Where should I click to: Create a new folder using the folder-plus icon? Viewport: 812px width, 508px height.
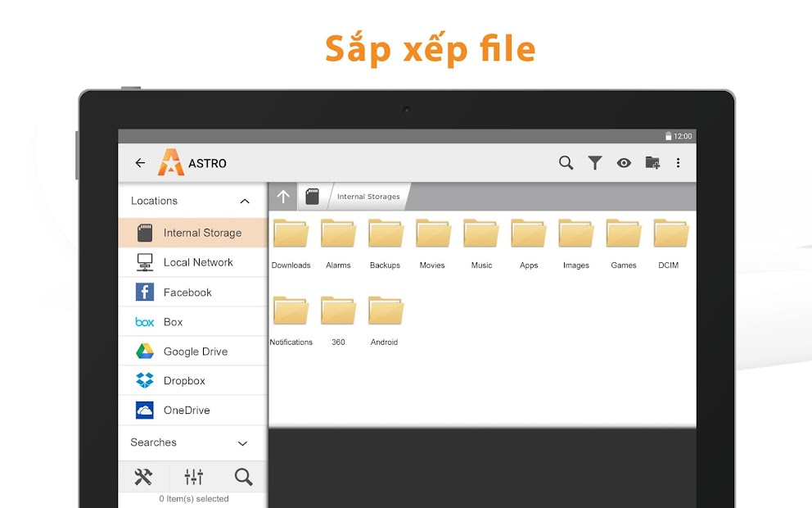click(652, 162)
